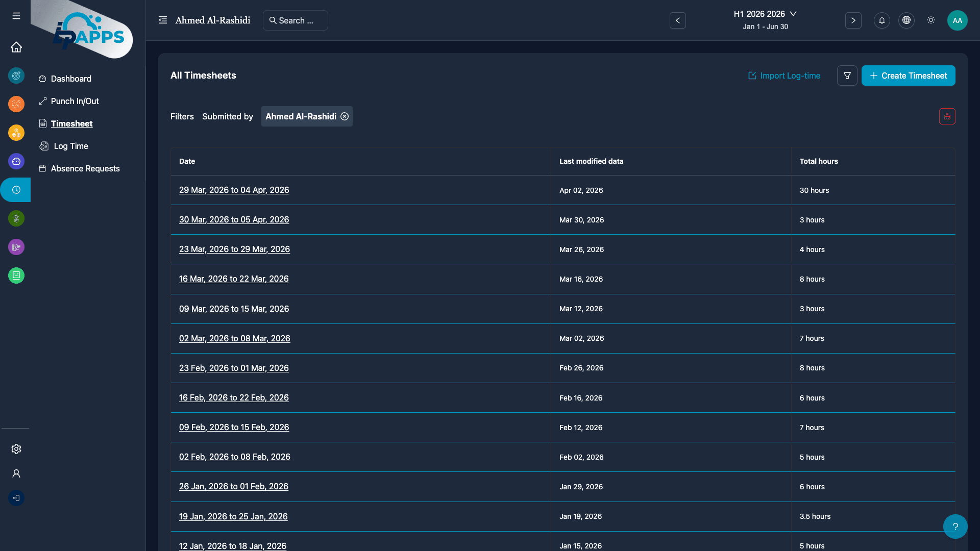Toggle the hamburger menu at top left
The width and height of the screenshot is (980, 551).
coord(16,16)
